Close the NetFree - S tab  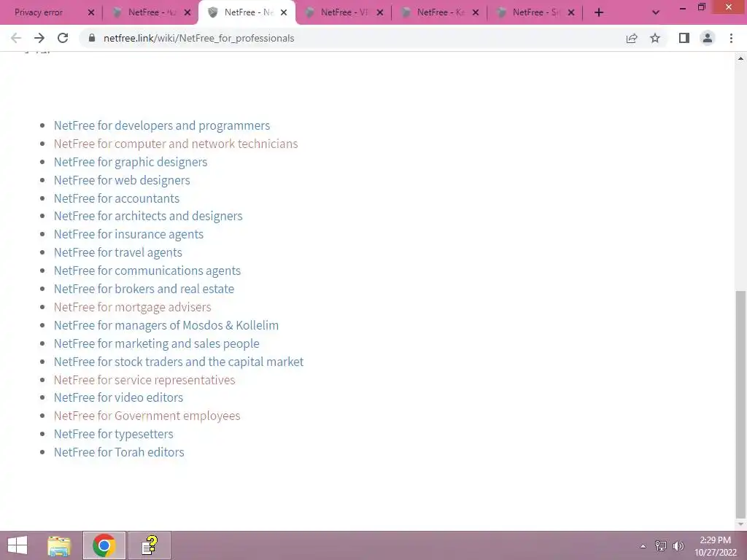click(x=570, y=12)
